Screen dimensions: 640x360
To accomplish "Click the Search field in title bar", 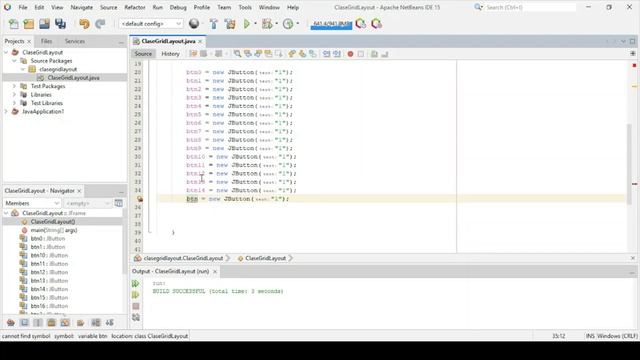I will pos(530,7).
